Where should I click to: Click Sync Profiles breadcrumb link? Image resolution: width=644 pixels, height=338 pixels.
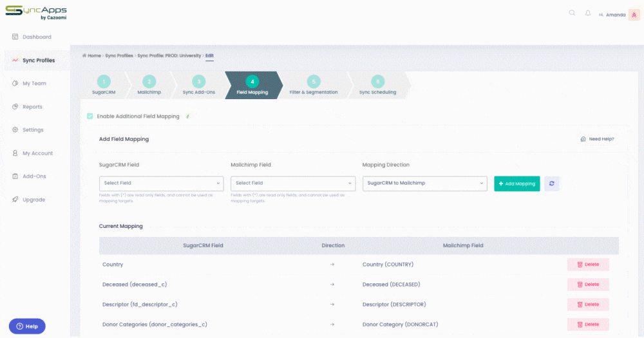point(119,55)
